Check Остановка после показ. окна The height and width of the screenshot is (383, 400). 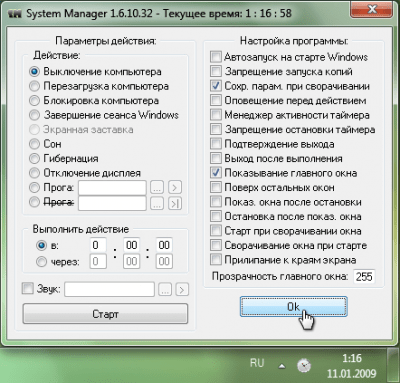216,216
